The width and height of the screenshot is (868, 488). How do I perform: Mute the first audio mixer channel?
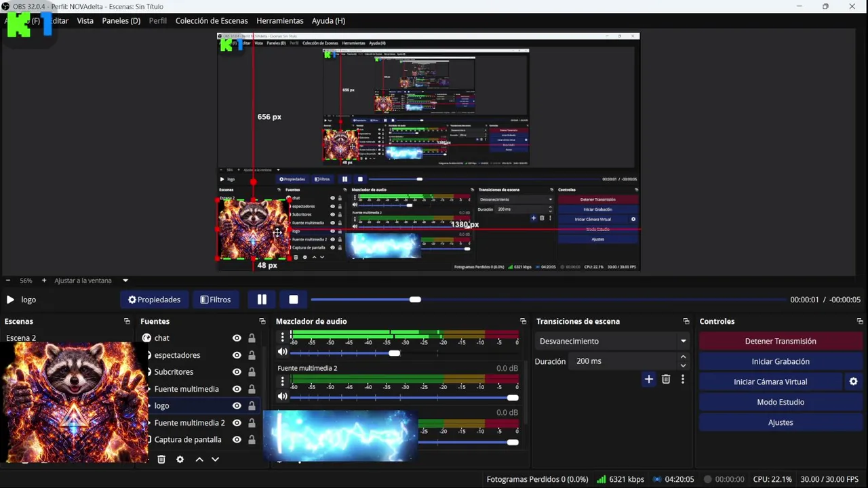283,352
